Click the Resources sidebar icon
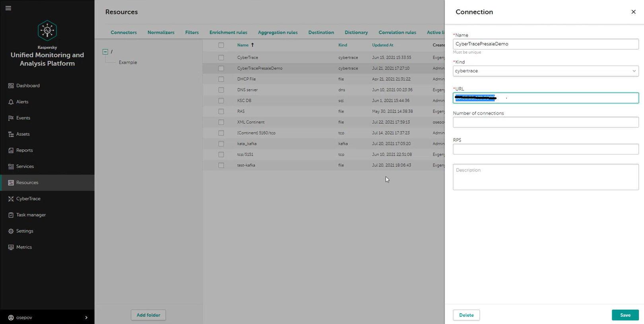This screenshot has width=644, height=324. coord(11,183)
